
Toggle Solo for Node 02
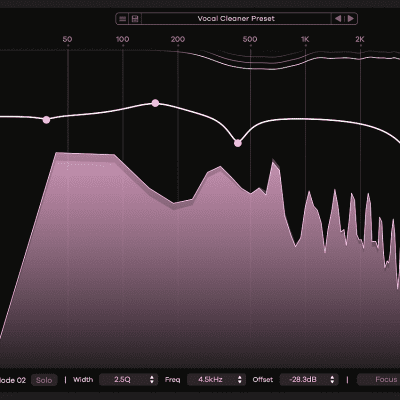44,380
